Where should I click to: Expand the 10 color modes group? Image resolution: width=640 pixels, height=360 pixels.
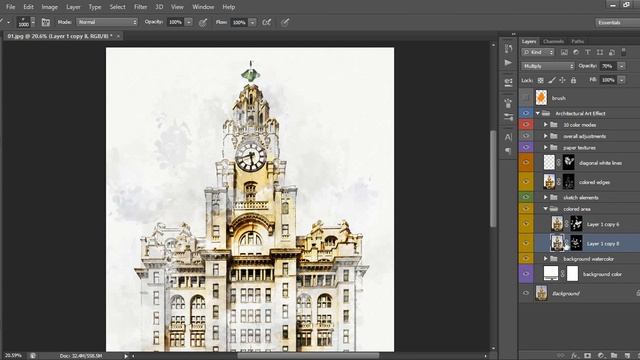(546, 124)
